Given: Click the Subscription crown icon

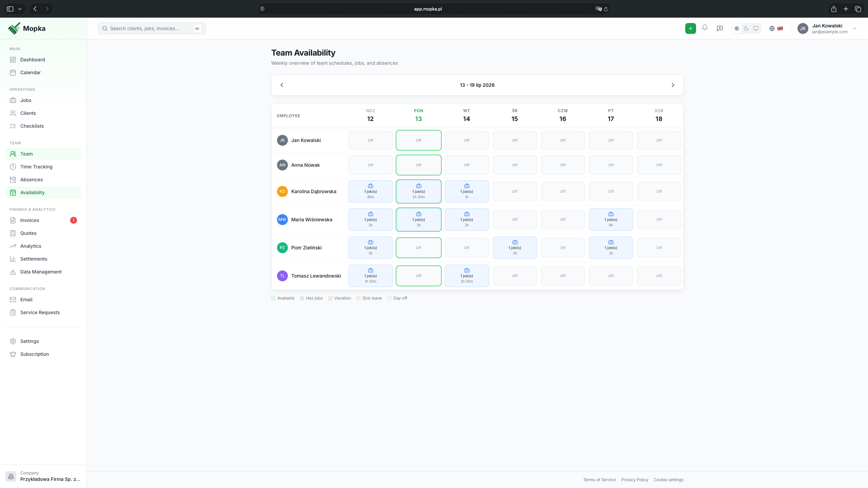Looking at the screenshot, I should pos(13,354).
